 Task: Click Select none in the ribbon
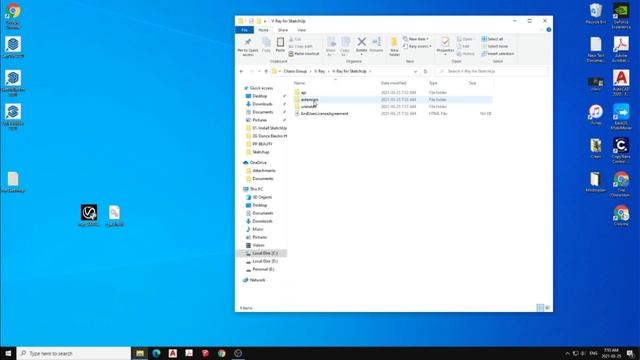point(495,47)
